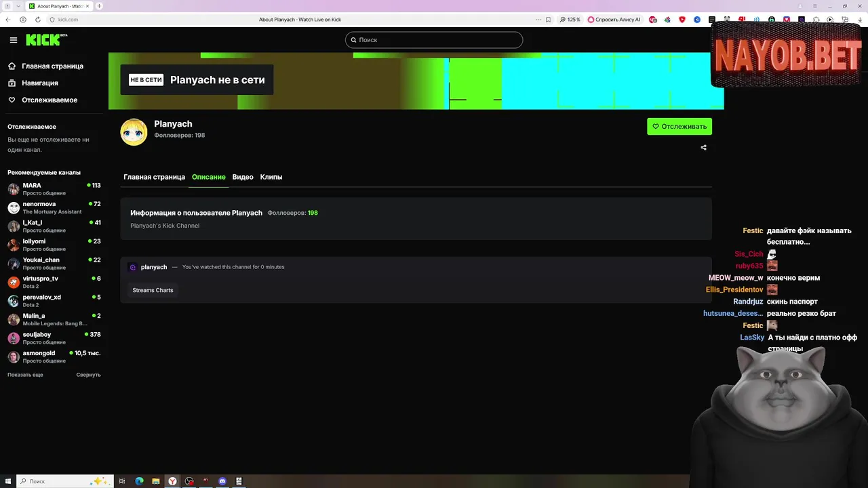Viewport: 868px width, 488px height.
Task: Open the Kick hamburger menu
Action: 13,40
